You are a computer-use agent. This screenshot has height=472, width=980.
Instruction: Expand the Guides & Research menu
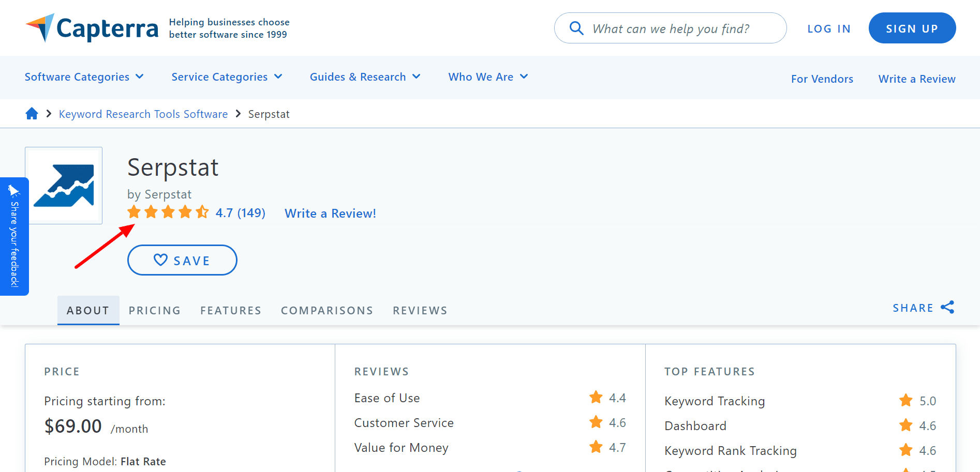coord(365,77)
